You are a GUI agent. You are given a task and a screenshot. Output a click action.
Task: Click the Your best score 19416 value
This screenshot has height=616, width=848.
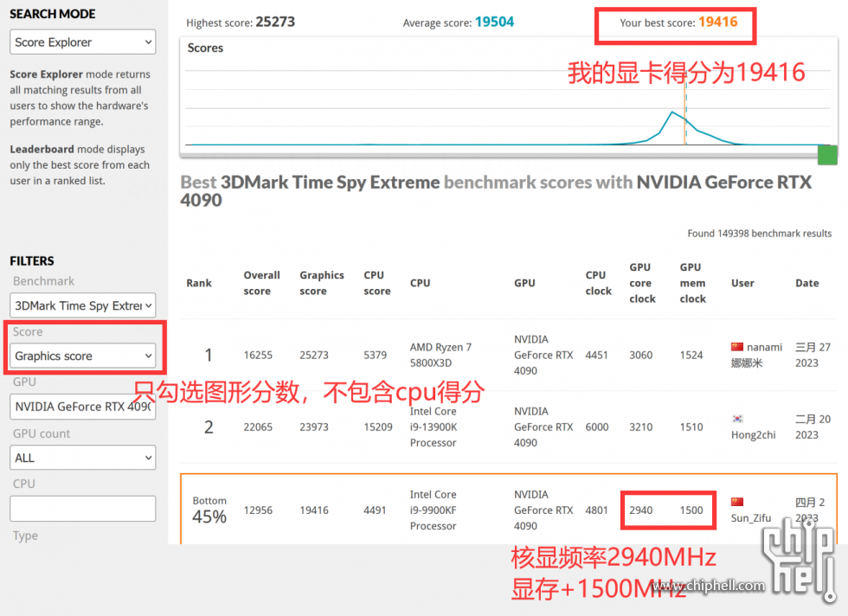[717, 22]
